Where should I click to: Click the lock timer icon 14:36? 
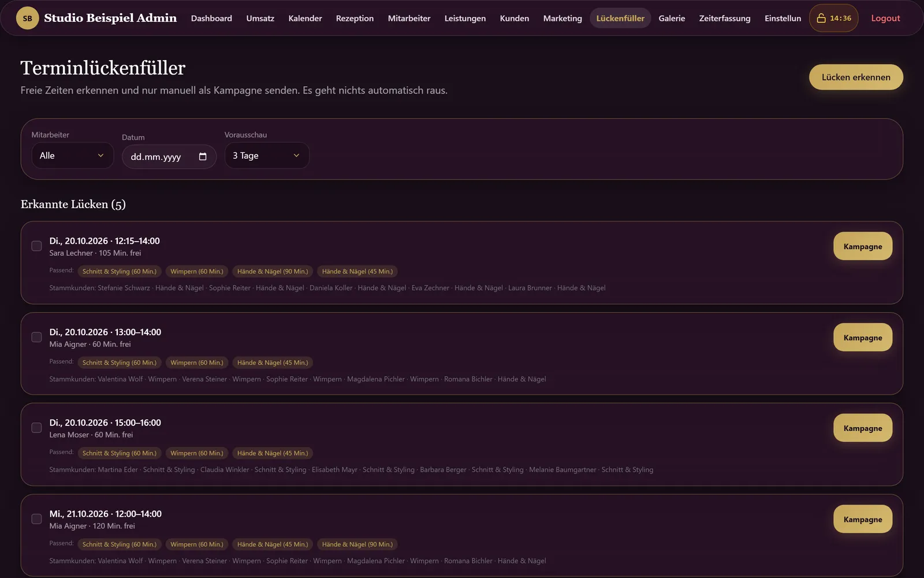tap(833, 18)
